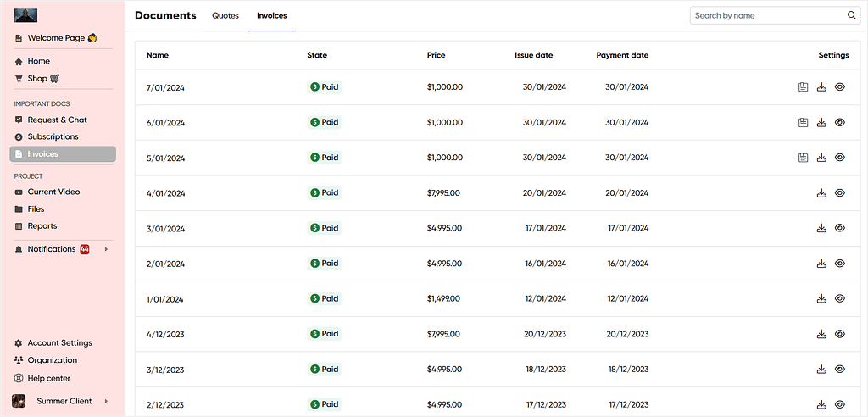Download invoice 2/12/2023

click(x=821, y=404)
